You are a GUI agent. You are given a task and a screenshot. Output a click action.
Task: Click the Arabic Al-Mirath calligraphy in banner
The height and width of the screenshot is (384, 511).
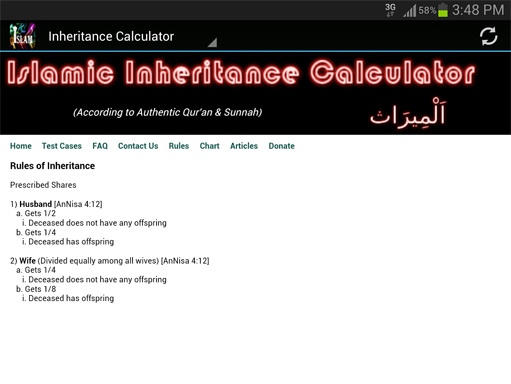(408, 114)
